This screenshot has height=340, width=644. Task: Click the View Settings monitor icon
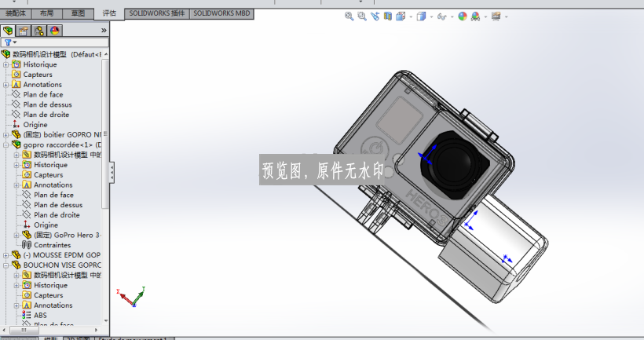[x=496, y=16]
